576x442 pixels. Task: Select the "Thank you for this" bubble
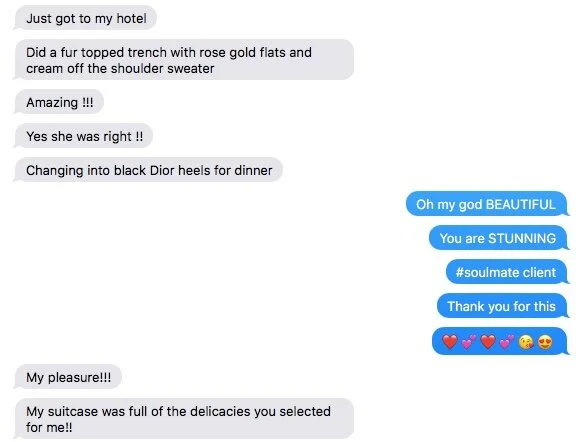click(x=502, y=306)
